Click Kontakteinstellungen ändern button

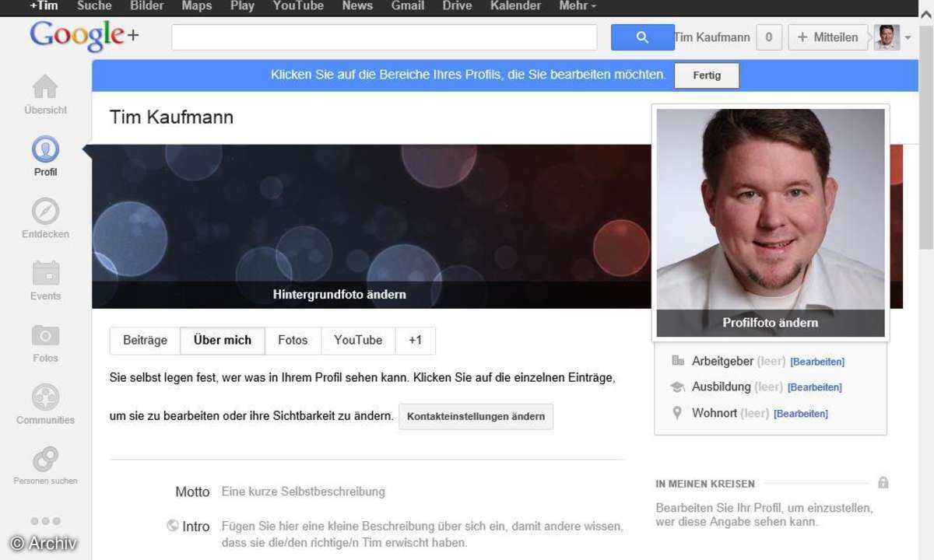pyautogui.click(x=476, y=416)
